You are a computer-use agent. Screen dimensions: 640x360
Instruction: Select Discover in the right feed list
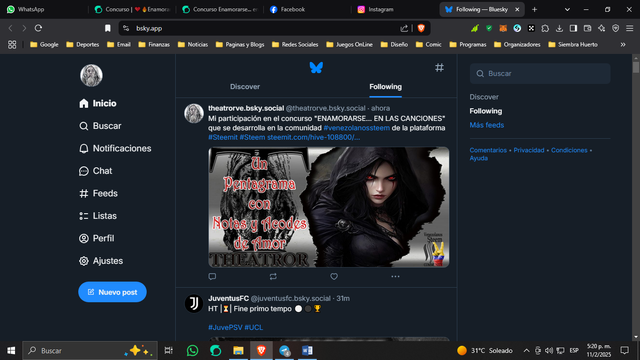tap(484, 97)
